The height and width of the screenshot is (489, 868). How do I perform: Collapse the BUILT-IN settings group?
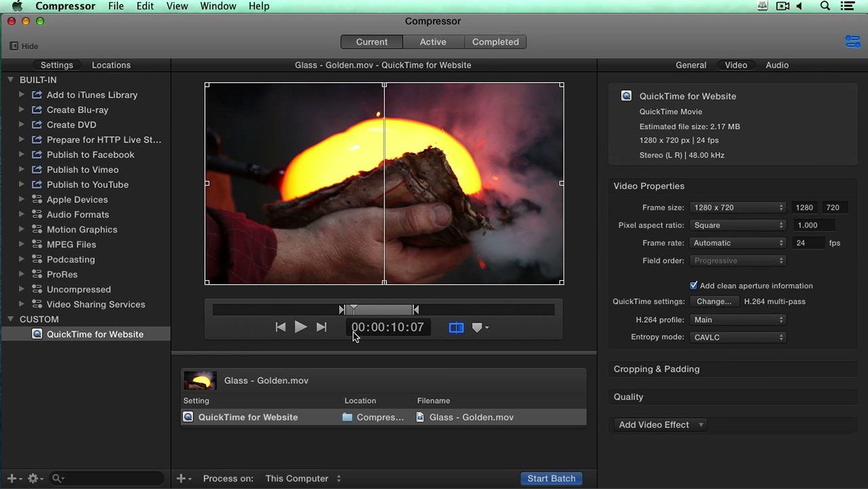11,80
